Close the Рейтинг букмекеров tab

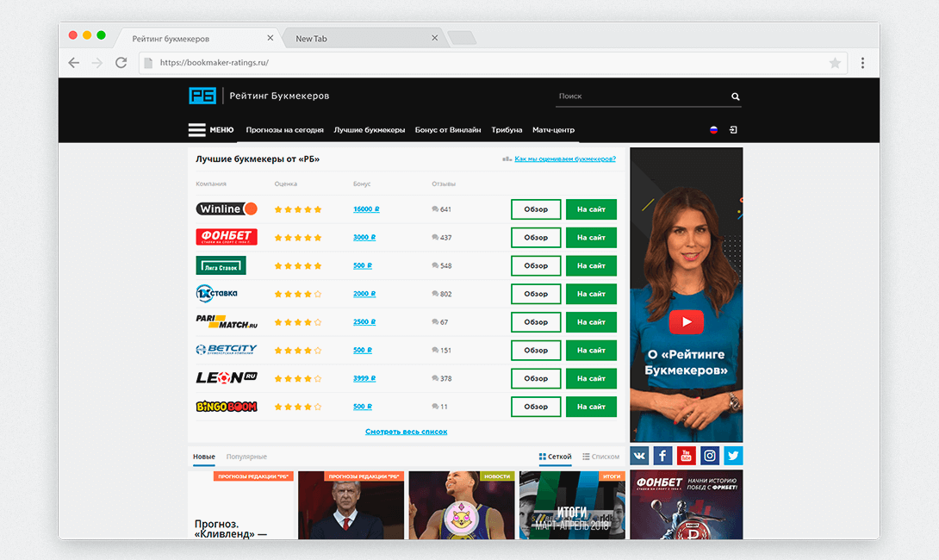271,38
